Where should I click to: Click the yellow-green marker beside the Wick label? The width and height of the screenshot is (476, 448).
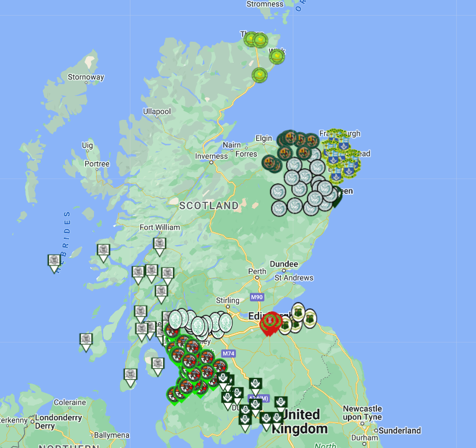(x=277, y=57)
